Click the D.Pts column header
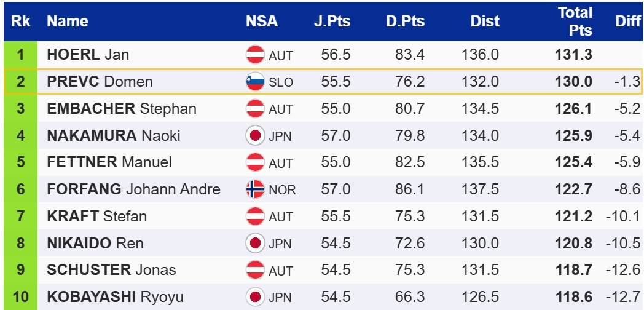Image resolution: width=644 pixels, height=310 pixels. pos(405,22)
